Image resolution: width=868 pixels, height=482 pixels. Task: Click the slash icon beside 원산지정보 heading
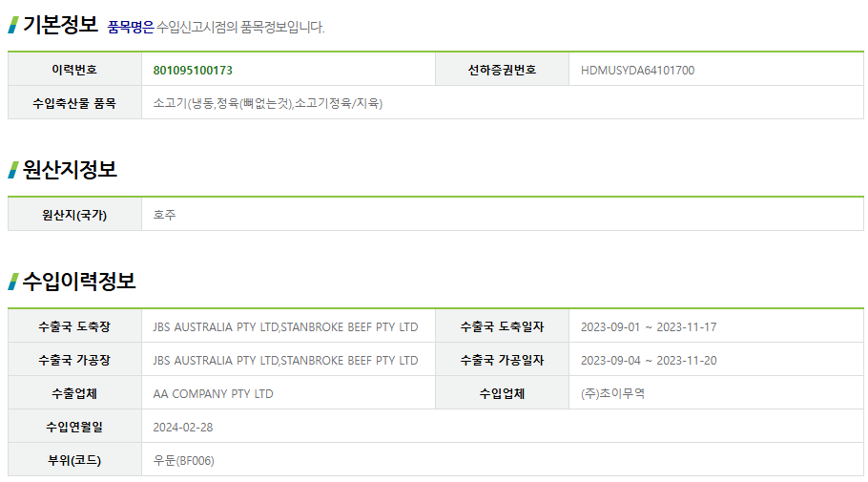click(x=13, y=170)
